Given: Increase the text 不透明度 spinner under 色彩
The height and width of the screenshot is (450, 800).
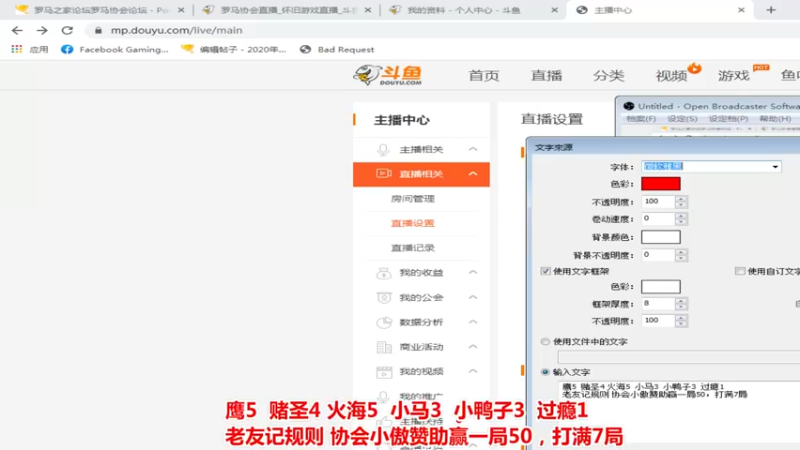Looking at the screenshot, I should [681, 198].
